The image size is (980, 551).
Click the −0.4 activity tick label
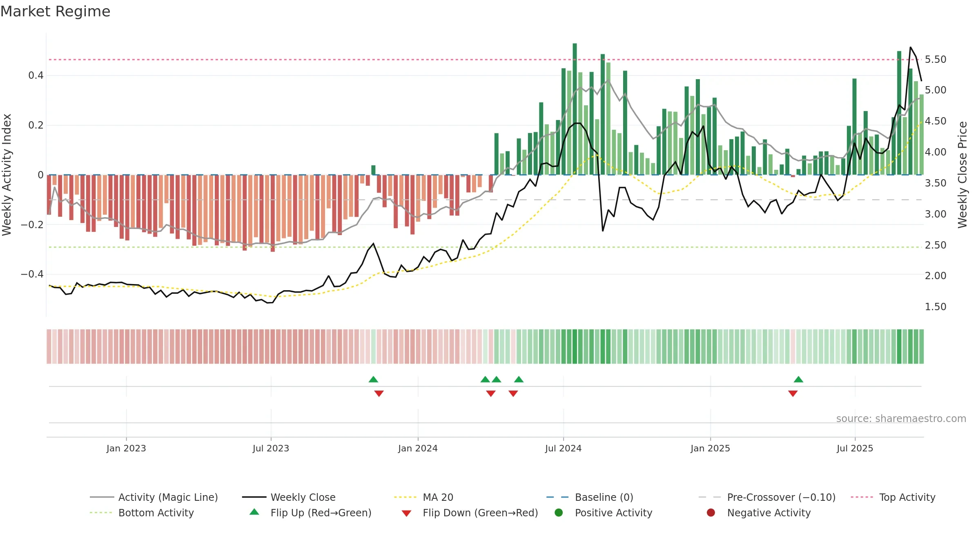coord(32,274)
